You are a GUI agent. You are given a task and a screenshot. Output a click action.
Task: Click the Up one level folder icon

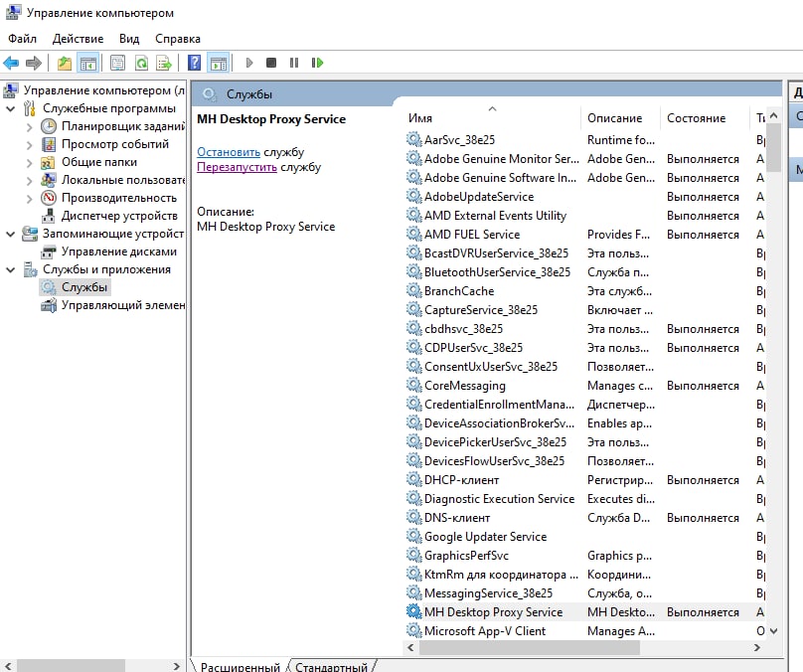tap(64, 63)
